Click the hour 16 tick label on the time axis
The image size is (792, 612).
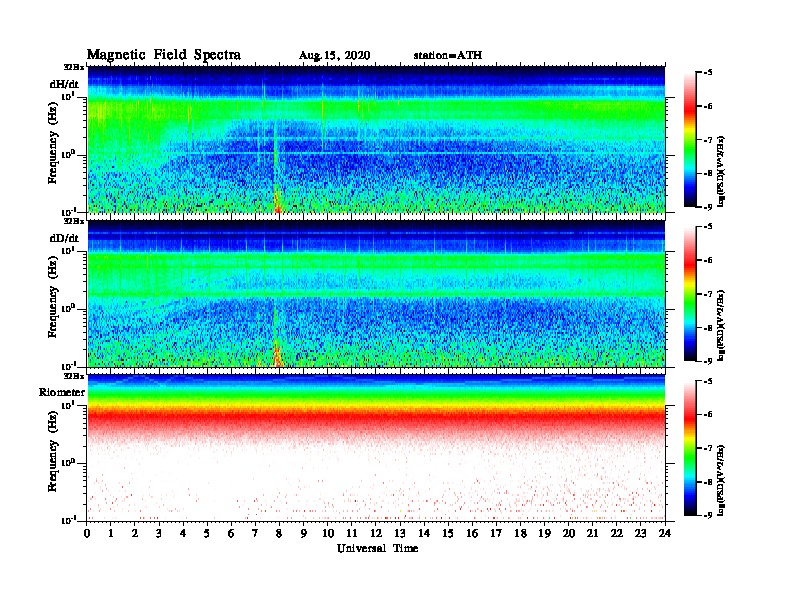click(472, 533)
